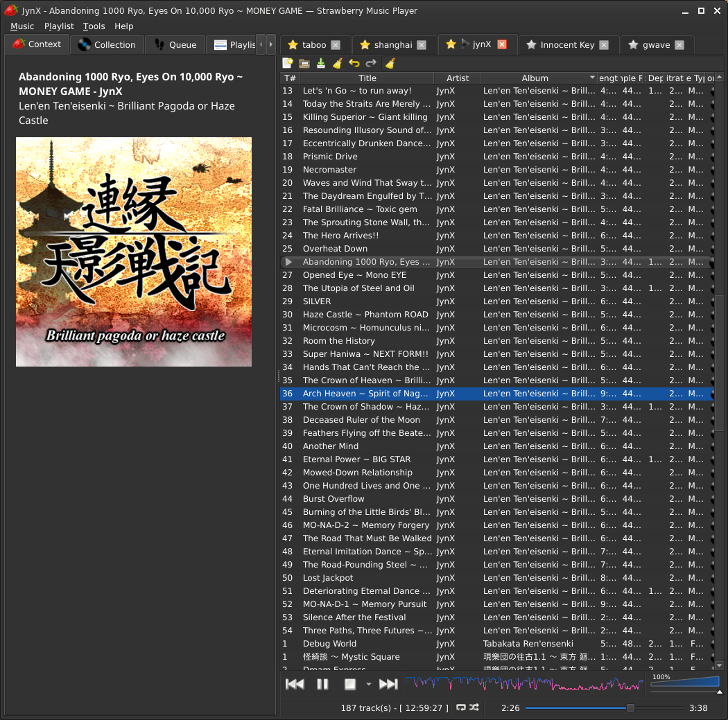This screenshot has width=728, height=720.
Task: Click the star on the jynX tab
Action: (451, 44)
